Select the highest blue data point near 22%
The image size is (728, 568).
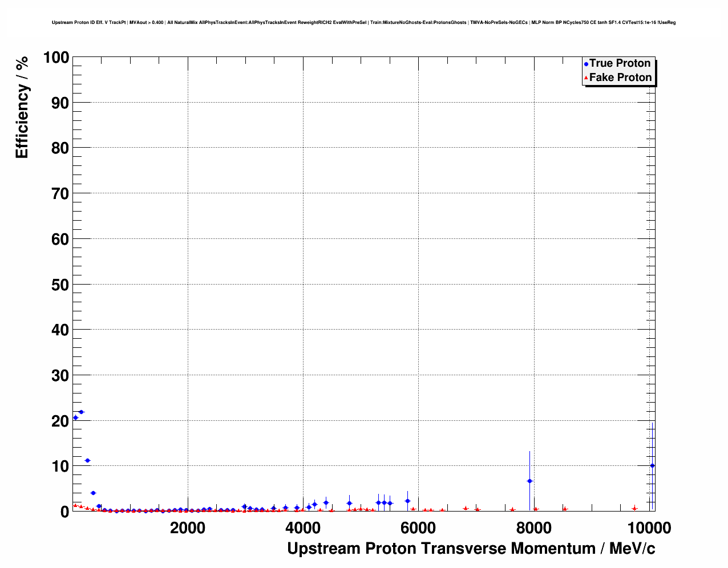(x=82, y=412)
